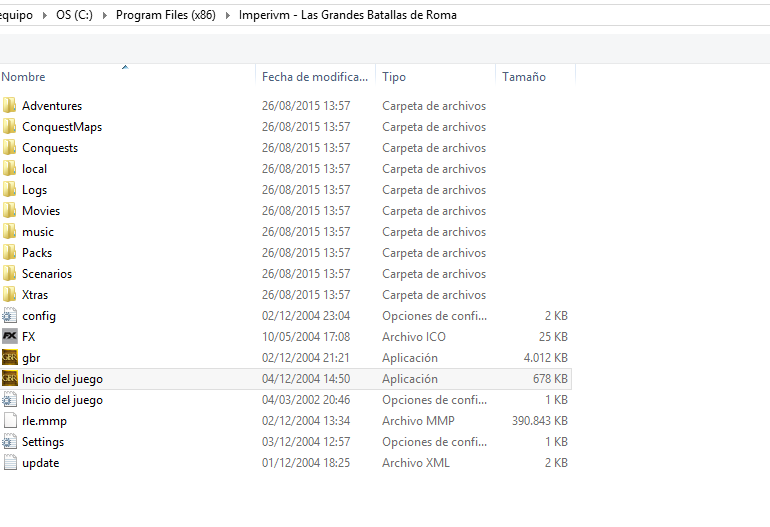Select the Logs folder icon
Screen dimensions: 770x527
pos(9,190)
